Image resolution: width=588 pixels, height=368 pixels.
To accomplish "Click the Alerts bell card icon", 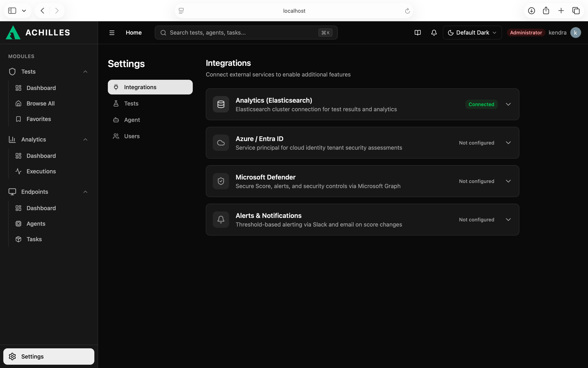I will 221,220.
